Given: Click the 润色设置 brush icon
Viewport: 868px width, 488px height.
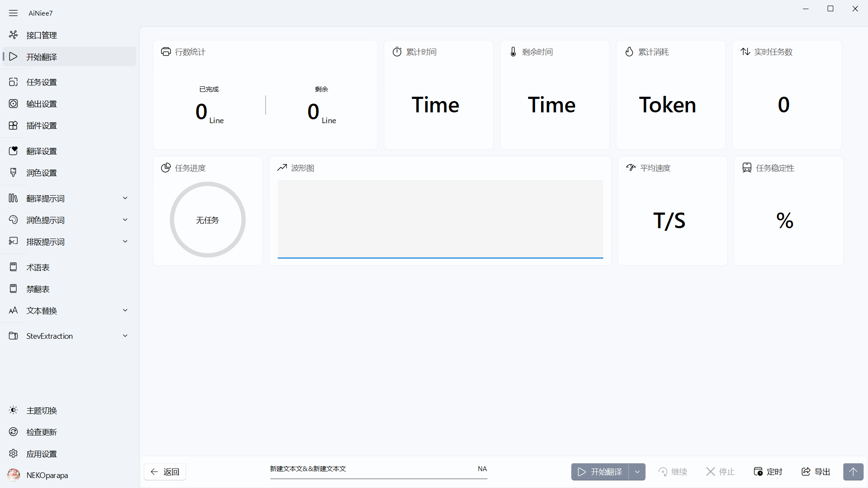Looking at the screenshot, I should (13, 173).
